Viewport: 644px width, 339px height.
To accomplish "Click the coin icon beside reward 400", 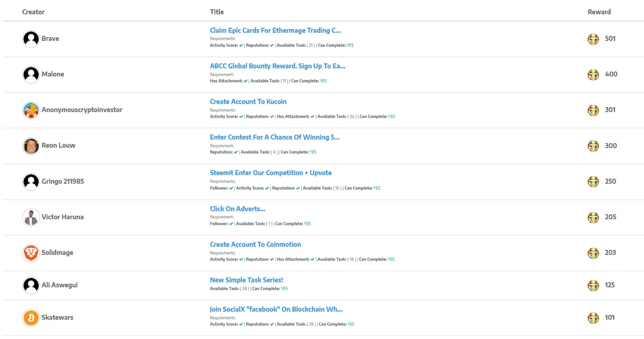I will [594, 74].
